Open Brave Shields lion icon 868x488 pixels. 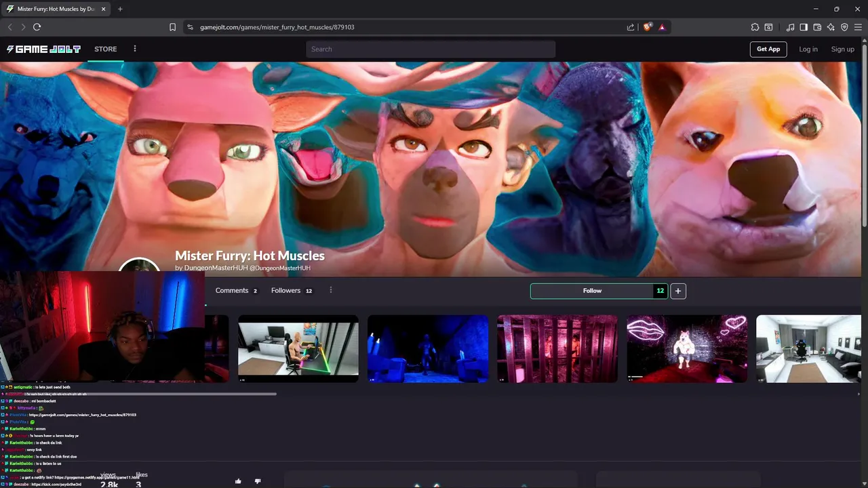648,27
